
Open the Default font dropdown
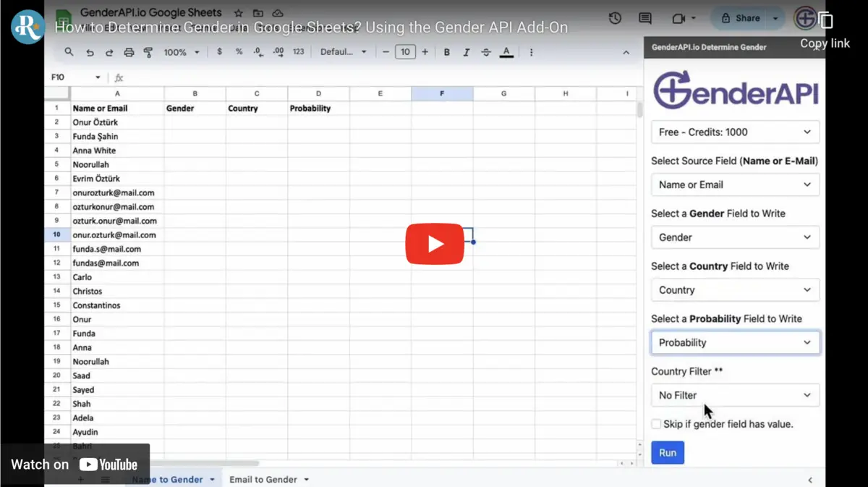[x=344, y=52]
